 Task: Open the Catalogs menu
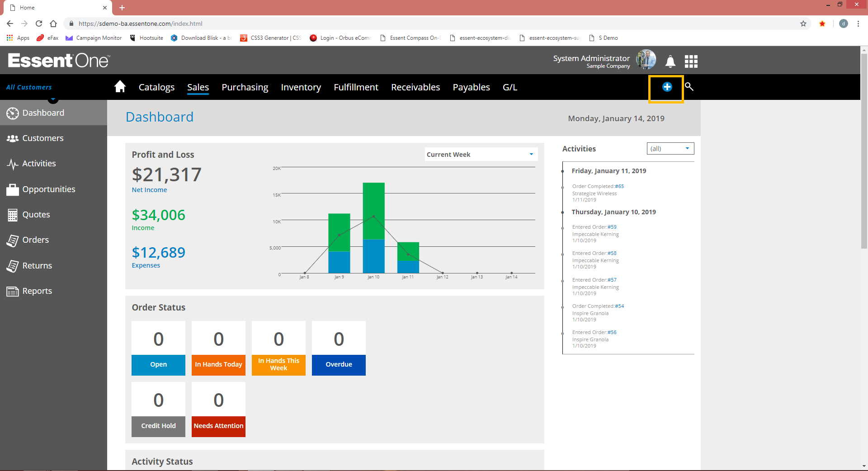click(156, 87)
